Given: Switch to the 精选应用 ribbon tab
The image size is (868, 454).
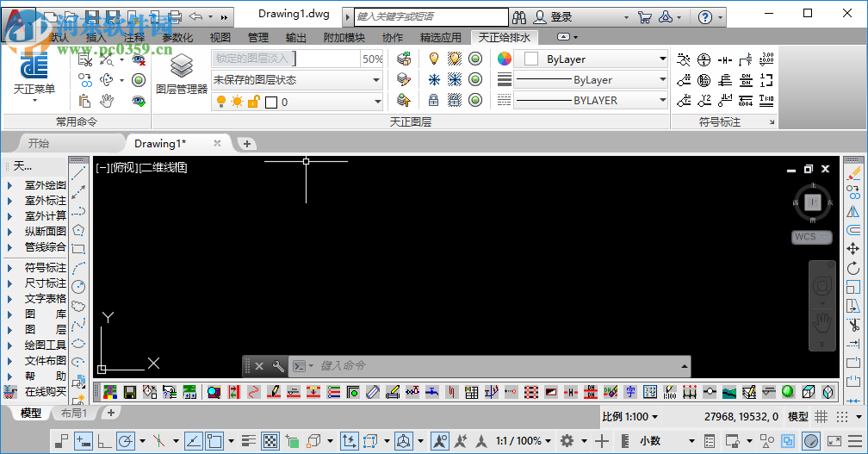Looking at the screenshot, I should 441,37.
